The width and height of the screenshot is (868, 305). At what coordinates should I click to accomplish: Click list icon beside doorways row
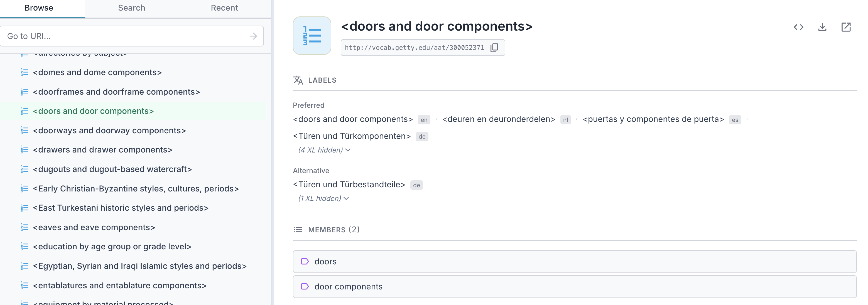pyautogui.click(x=24, y=131)
